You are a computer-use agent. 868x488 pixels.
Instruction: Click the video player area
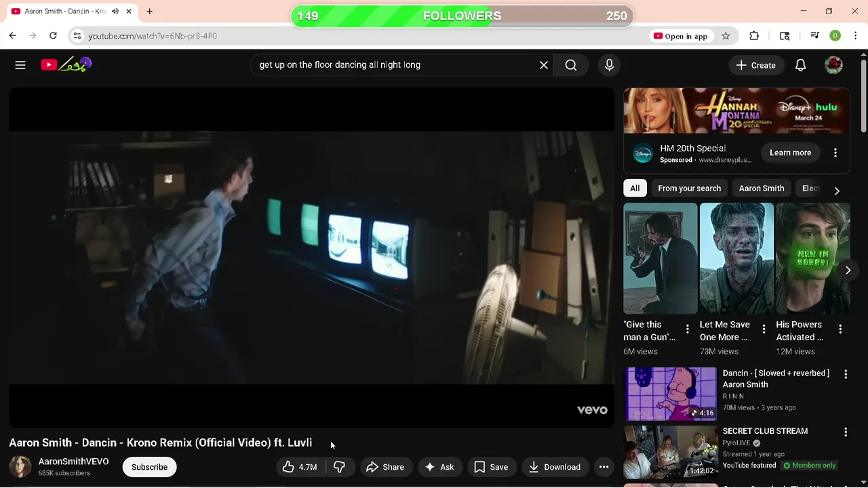point(311,258)
